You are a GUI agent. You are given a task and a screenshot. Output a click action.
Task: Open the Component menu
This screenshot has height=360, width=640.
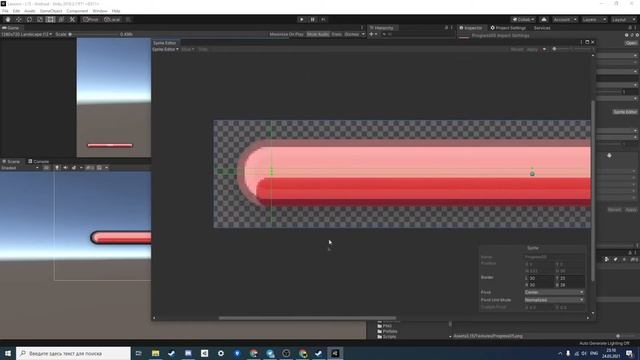pyautogui.click(x=77, y=11)
